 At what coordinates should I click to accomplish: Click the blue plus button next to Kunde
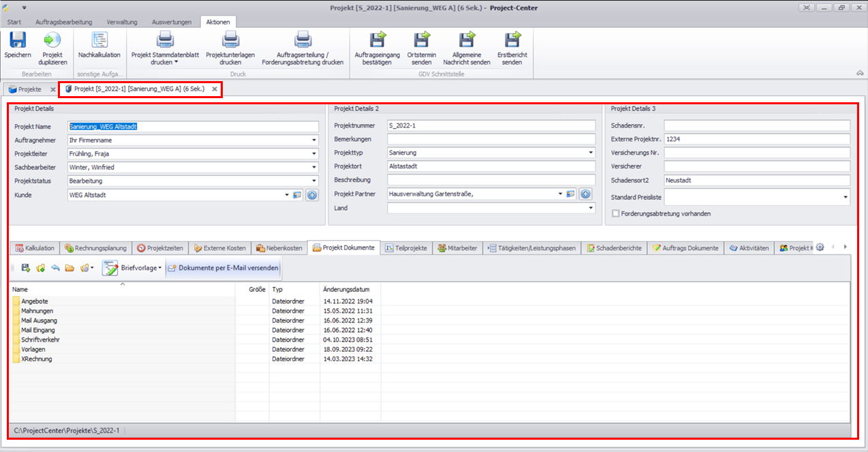click(x=312, y=195)
